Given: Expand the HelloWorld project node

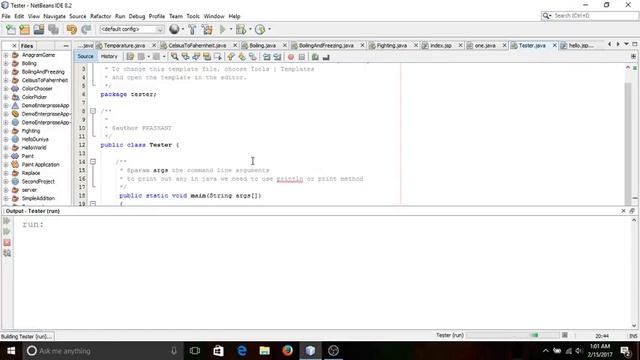Looking at the screenshot, I should tap(6, 148).
